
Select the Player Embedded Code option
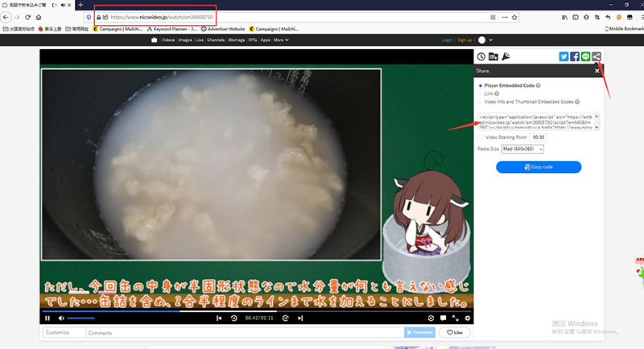pyautogui.click(x=481, y=86)
